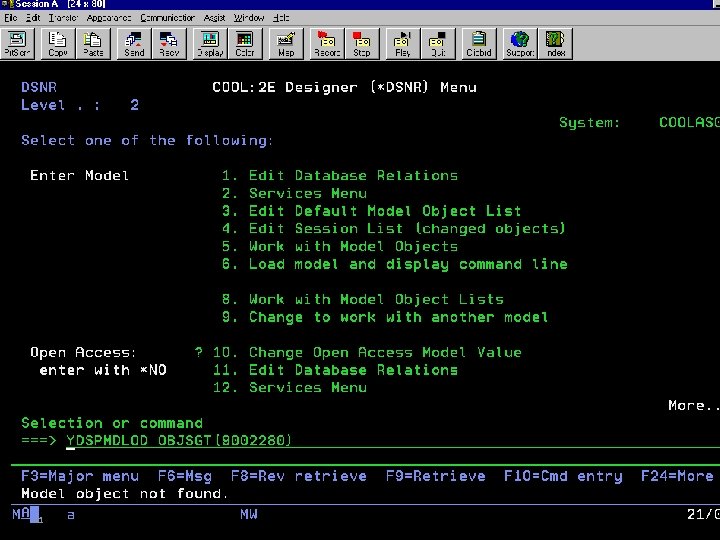
Task: Select option 11 Edit Database Relations
Action: (335, 370)
